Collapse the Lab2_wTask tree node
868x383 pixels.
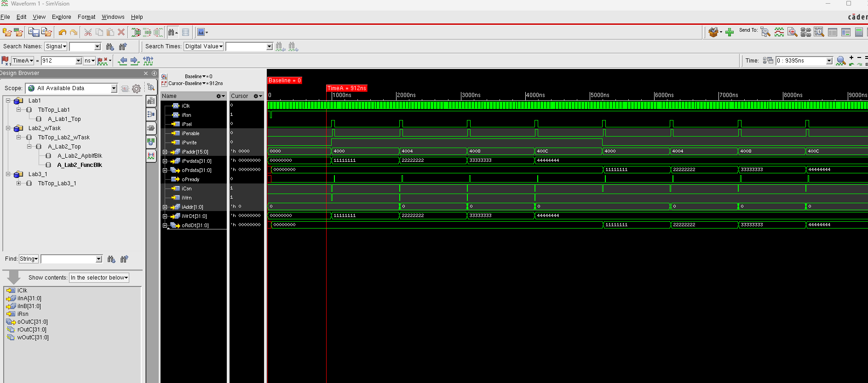pos(8,128)
